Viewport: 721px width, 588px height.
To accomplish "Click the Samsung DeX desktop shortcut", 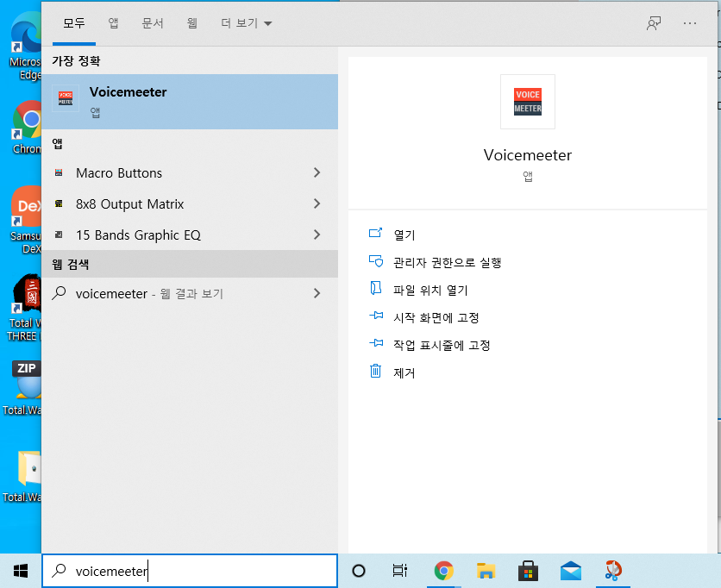I will (x=27, y=220).
